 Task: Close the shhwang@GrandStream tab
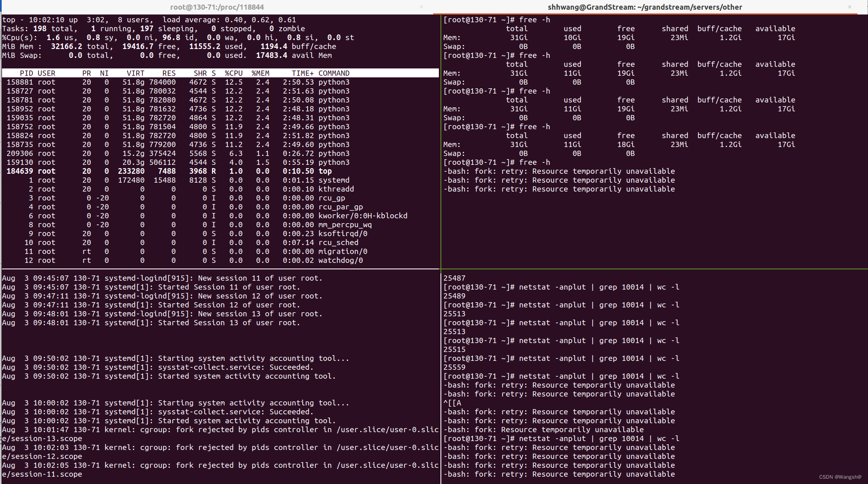[x=850, y=7]
